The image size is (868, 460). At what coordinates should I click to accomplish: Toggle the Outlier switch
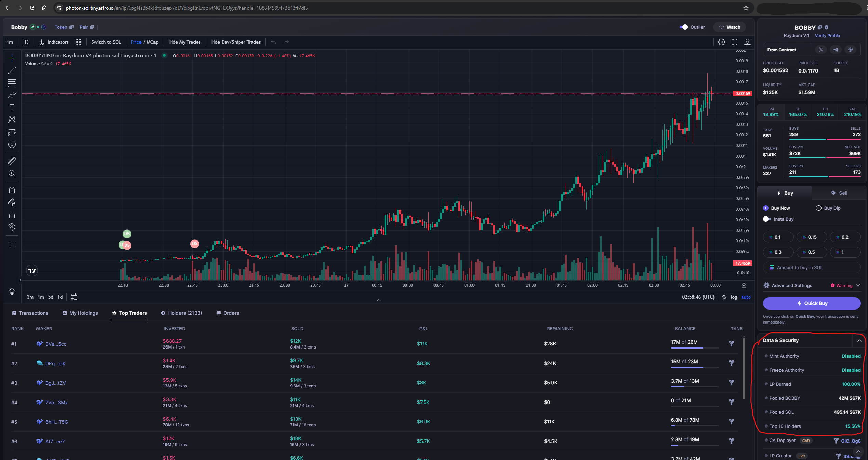(683, 27)
